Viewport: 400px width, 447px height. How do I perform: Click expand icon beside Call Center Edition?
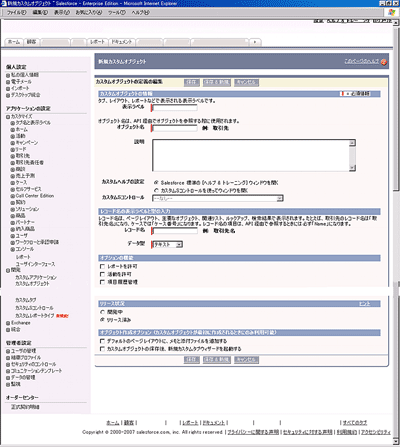pyautogui.click(x=13, y=196)
